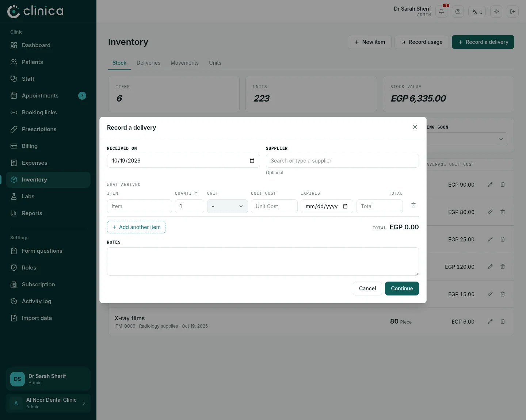Edit item priced EGP 90.00
This screenshot has width=526, height=420.
click(490, 184)
